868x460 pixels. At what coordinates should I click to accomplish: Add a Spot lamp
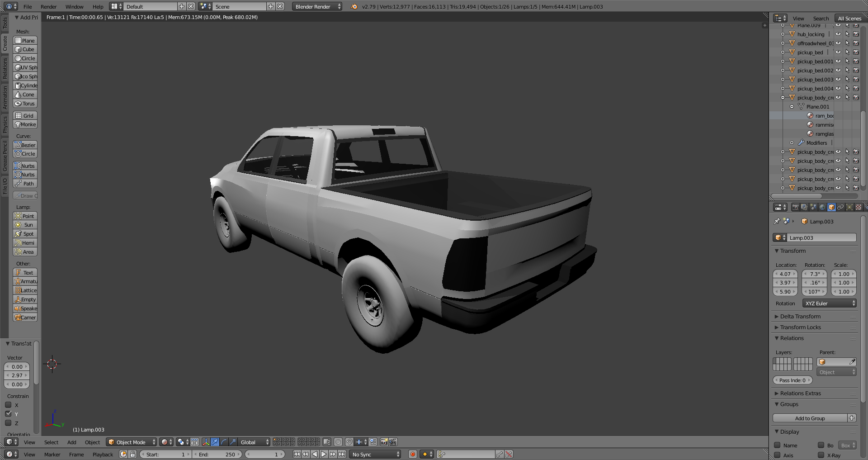pos(25,234)
